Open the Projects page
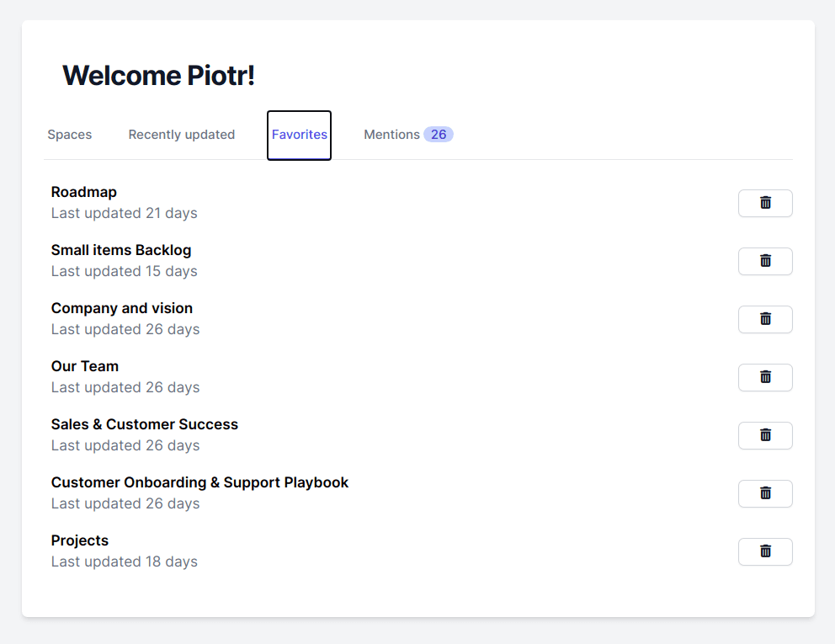 pyautogui.click(x=80, y=540)
